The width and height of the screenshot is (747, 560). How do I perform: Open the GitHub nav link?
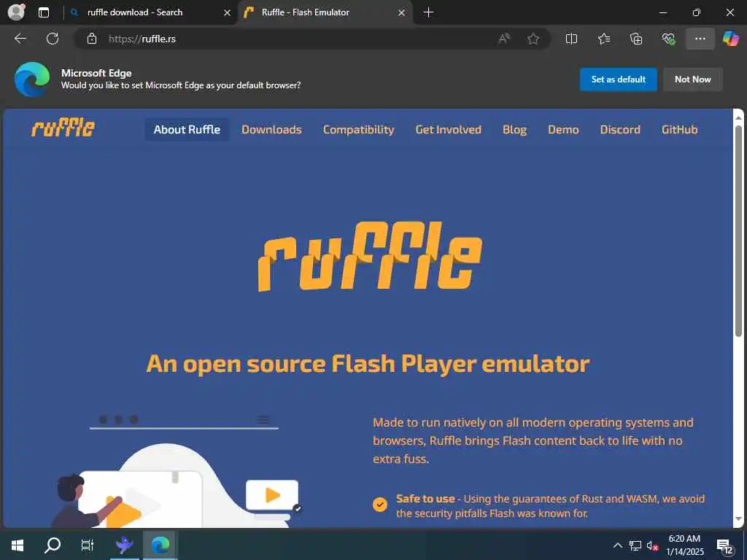679,130
